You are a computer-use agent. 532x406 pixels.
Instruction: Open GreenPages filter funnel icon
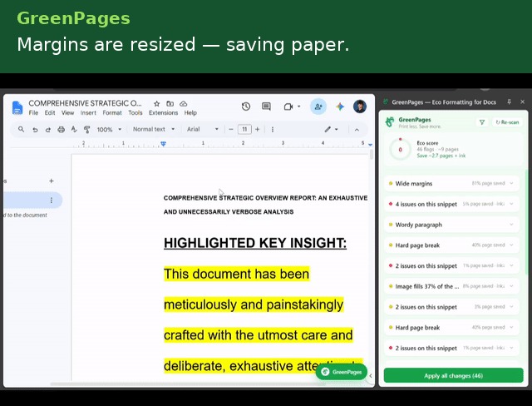pyautogui.click(x=482, y=122)
